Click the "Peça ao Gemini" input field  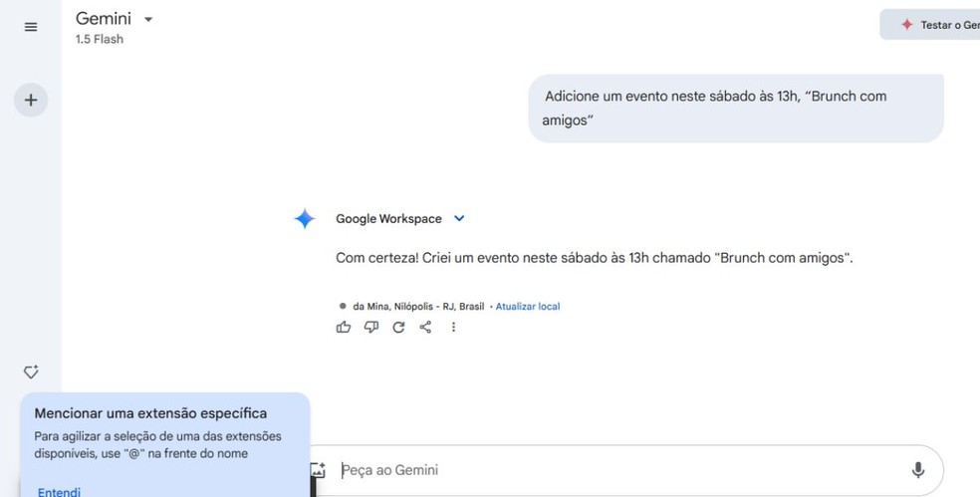point(617,470)
